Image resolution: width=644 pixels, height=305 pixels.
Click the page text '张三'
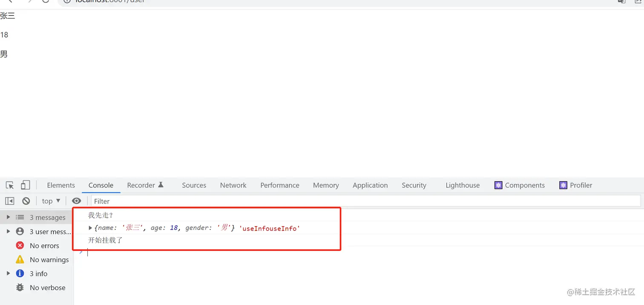pos(8,16)
